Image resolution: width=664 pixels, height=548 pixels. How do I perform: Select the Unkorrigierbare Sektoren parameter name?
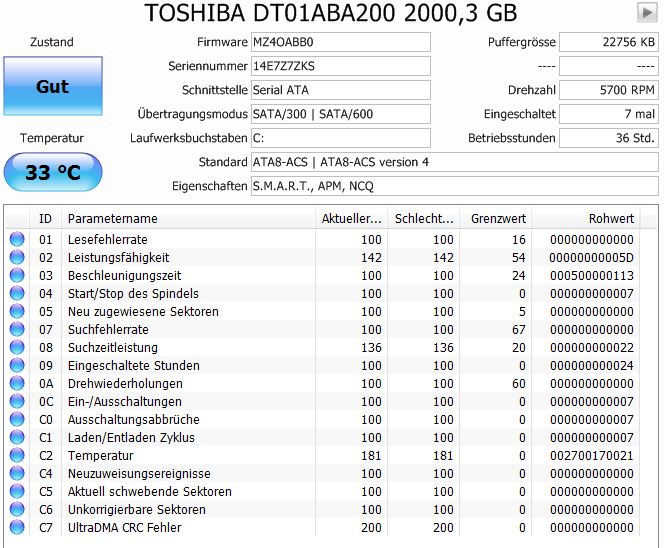point(136,509)
